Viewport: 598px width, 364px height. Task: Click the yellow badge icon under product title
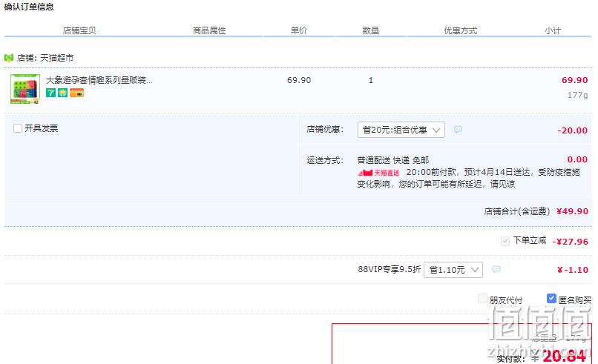[x=62, y=93]
